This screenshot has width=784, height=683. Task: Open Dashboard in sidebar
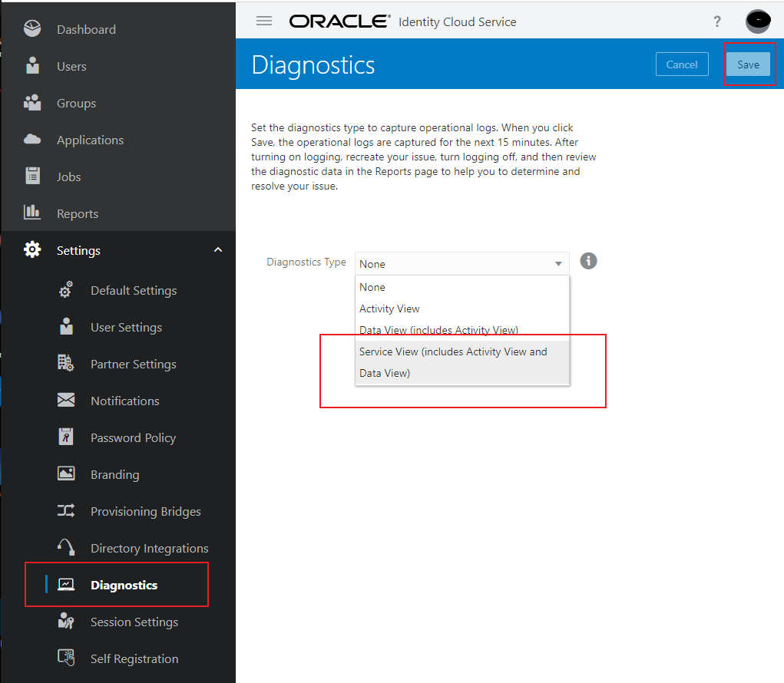click(x=86, y=29)
